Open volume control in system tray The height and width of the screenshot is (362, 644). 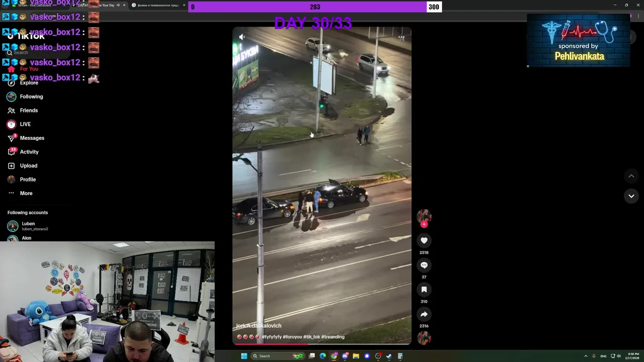[x=618, y=356]
